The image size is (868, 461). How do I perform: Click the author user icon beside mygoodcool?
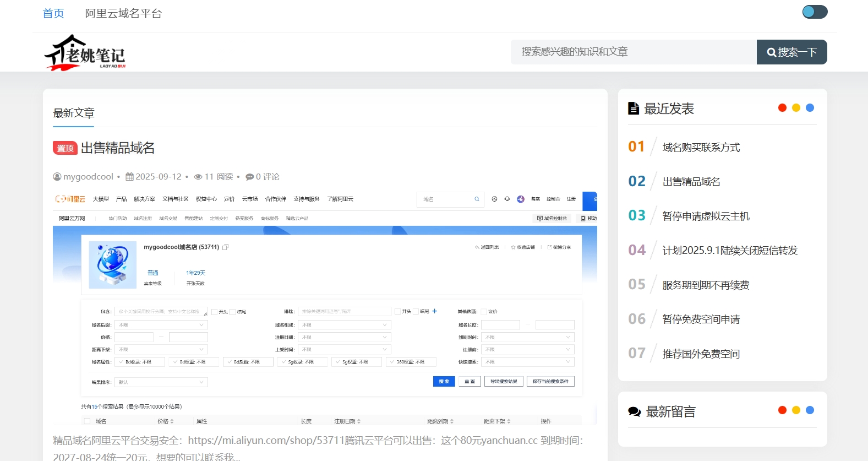pos(57,177)
